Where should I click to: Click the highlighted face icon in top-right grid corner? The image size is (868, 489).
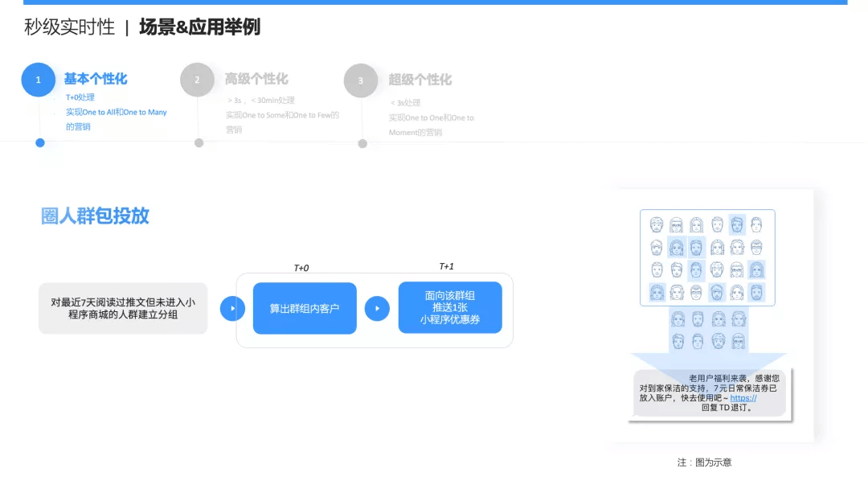click(735, 224)
